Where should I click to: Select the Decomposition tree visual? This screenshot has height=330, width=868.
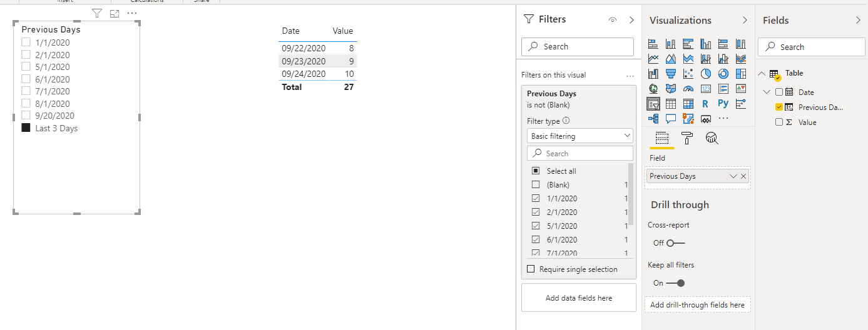point(653,118)
